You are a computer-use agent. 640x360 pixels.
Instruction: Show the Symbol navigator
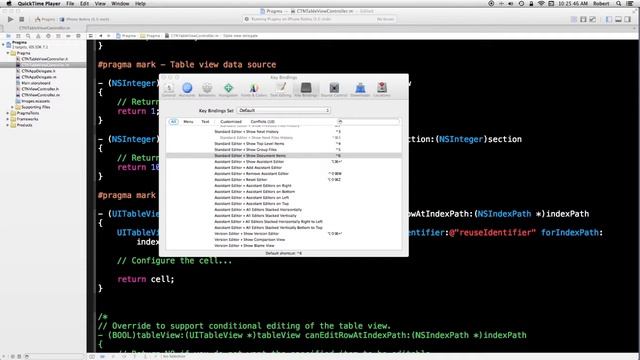click(x=18, y=36)
